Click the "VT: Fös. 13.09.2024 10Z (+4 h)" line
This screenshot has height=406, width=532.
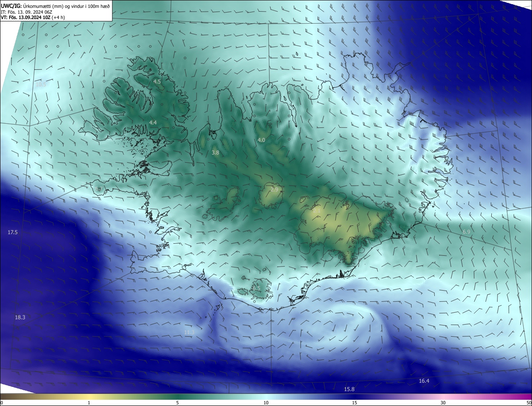click(x=33, y=17)
